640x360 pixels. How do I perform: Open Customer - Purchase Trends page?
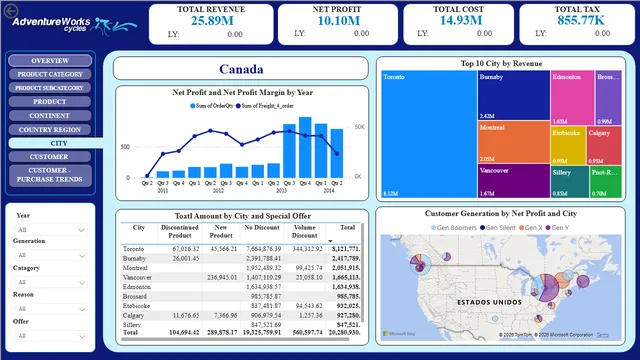50,175
